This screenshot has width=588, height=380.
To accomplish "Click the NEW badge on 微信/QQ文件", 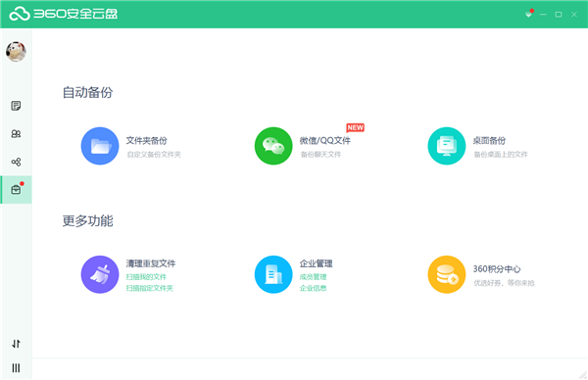I will coord(355,127).
